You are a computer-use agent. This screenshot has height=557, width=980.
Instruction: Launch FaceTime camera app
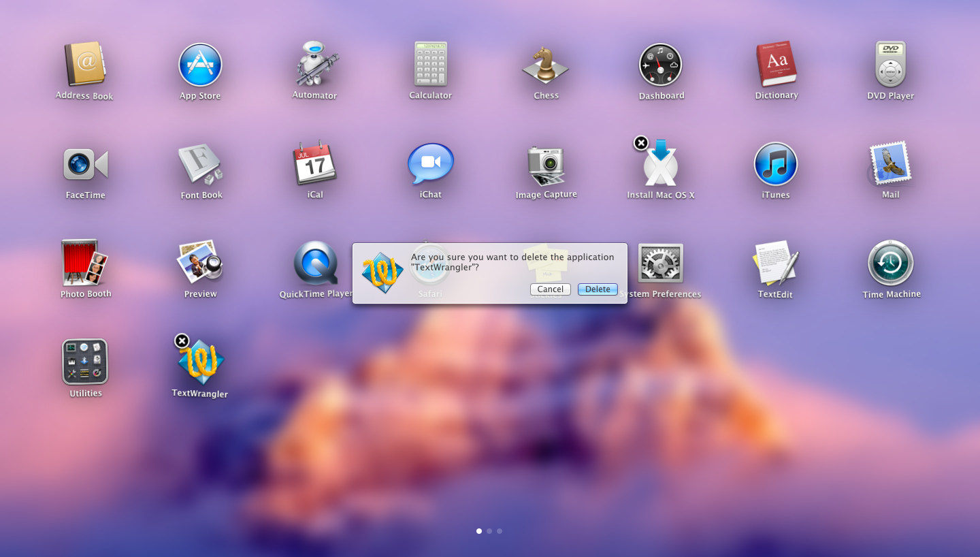85,164
